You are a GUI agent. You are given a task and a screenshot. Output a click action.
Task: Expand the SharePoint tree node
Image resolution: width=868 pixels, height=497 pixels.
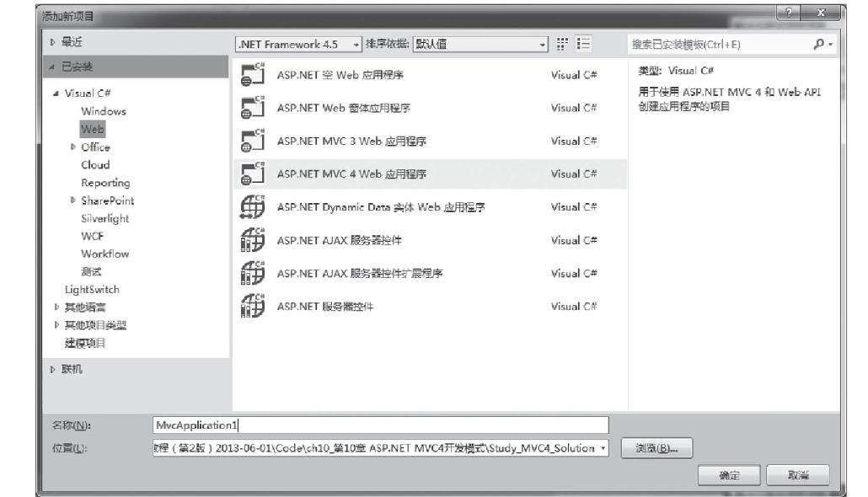[73, 200]
